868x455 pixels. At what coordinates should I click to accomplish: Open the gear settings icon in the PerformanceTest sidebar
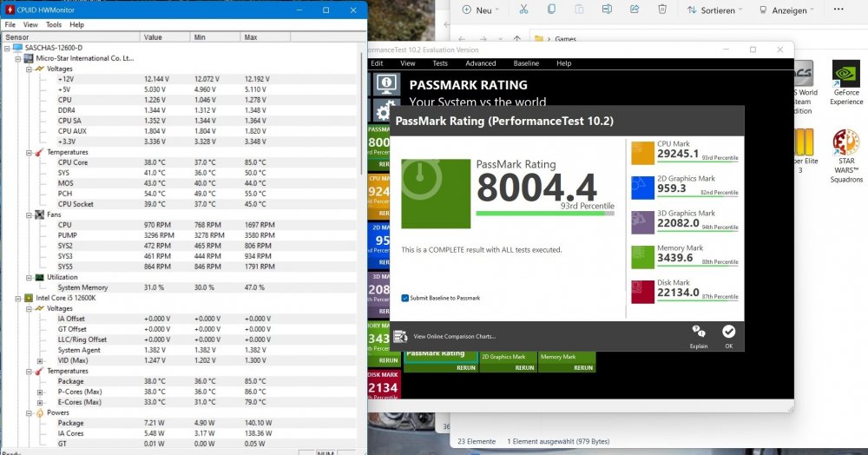tap(383, 110)
